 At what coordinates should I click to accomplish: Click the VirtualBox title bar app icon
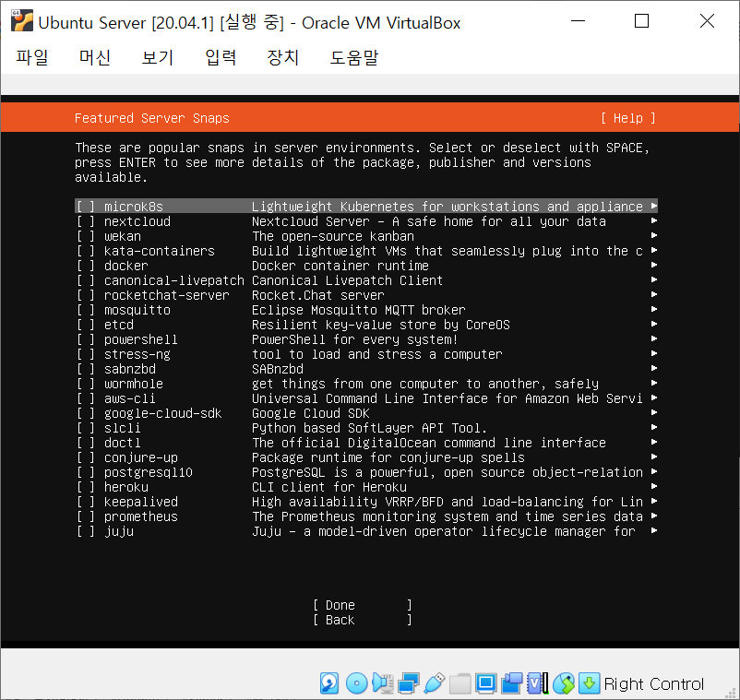tap(22, 21)
